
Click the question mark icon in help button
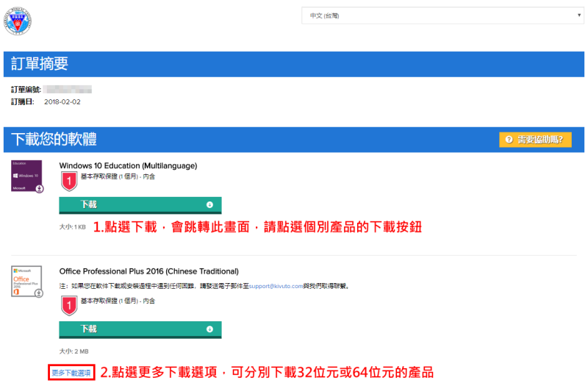point(509,140)
